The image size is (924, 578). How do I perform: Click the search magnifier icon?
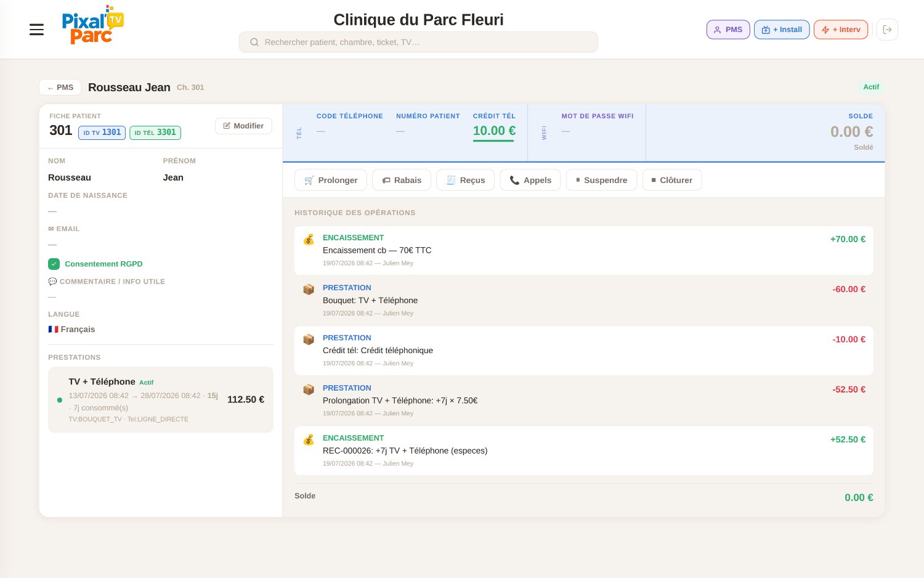[x=254, y=43]
